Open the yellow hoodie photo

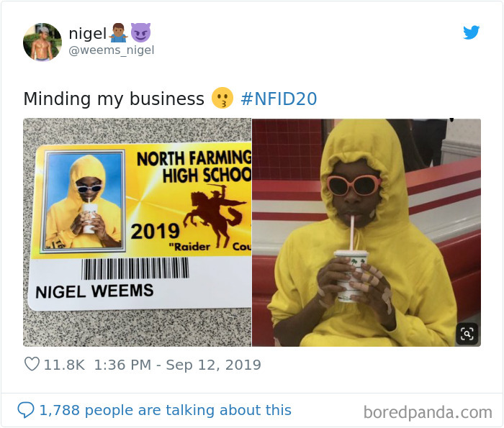tap(366, 232)
